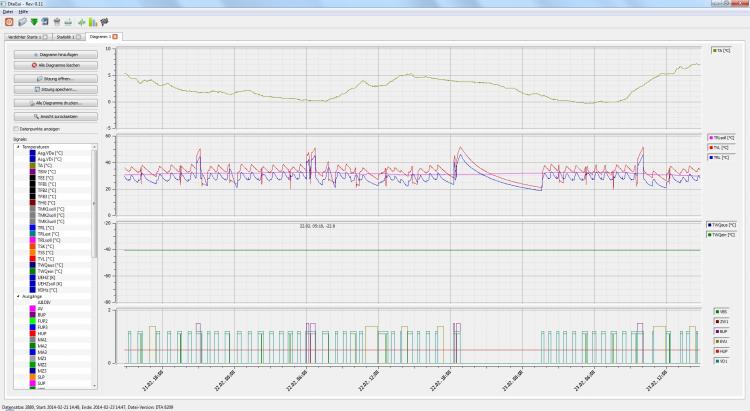This screenshot has width=750, height=411.
Task: Select the MA1 output signal
Action: [x=42, y=340]
